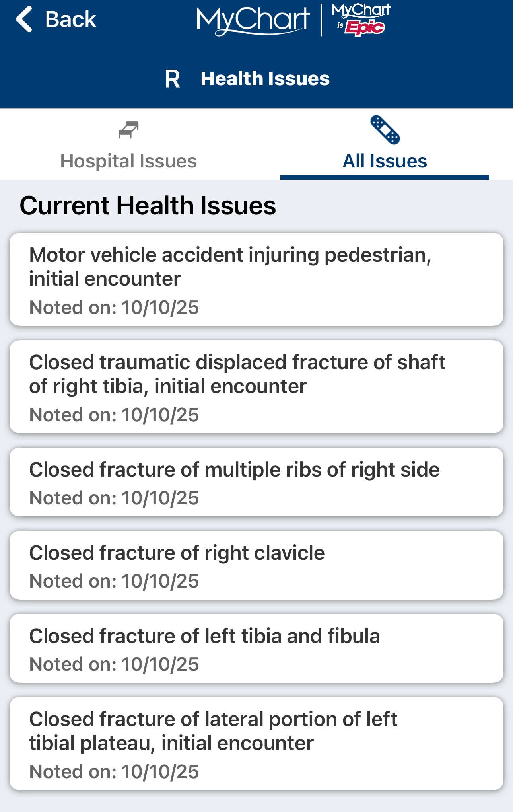The width and height of the screenshot is (513, 812).
Task: Select the All Issues tab label
Action: (385, 161)
